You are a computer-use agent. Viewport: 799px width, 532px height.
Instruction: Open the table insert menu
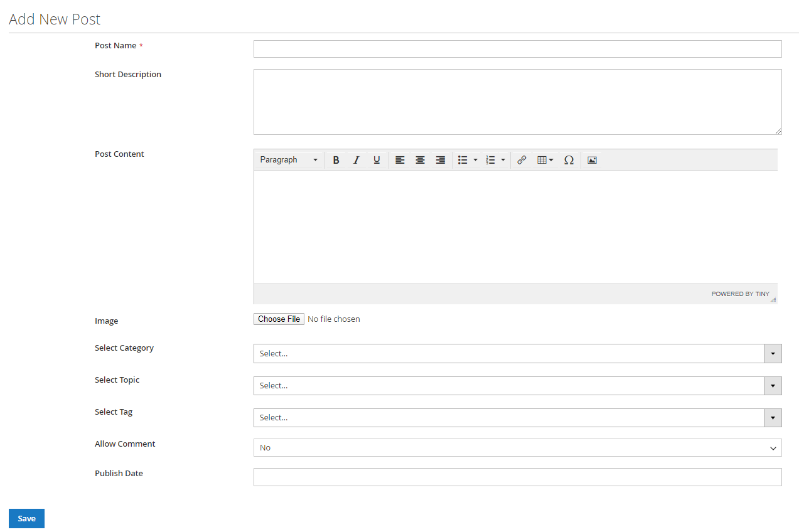pyautogui.click(x=545, y=160)
